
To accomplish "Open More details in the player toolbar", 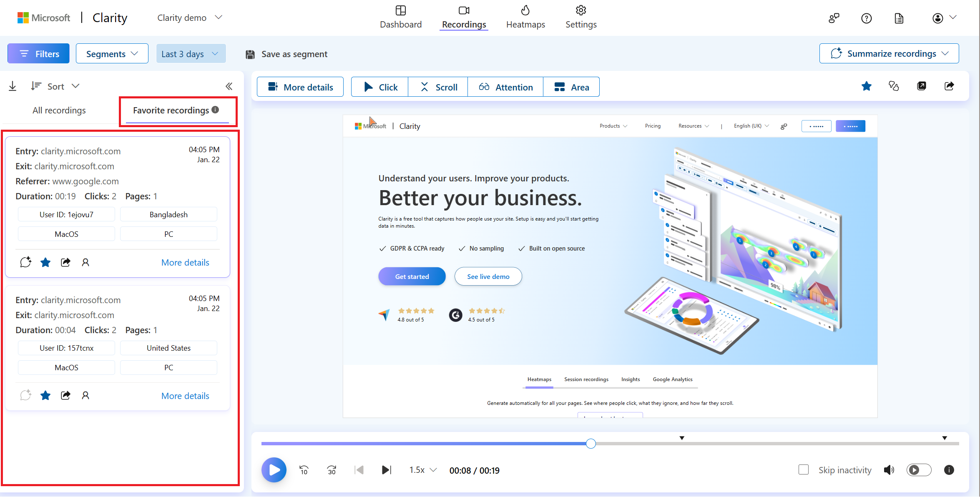I will click(300, 87).
